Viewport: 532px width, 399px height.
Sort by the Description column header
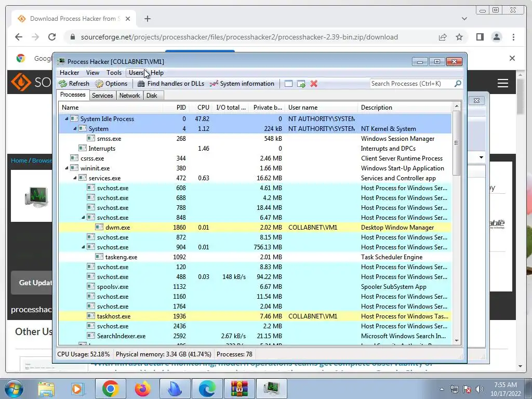click(x=404, y=108)
